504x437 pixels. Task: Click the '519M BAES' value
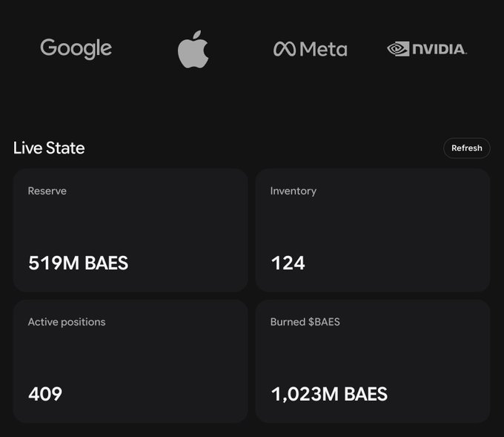pyautogui.click(x=78, y=263)
